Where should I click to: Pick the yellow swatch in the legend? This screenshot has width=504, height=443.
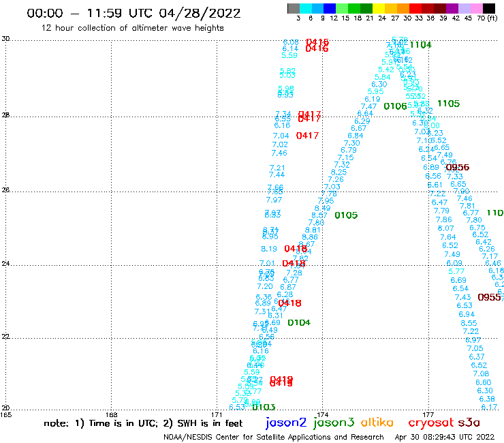click(379, 8)
